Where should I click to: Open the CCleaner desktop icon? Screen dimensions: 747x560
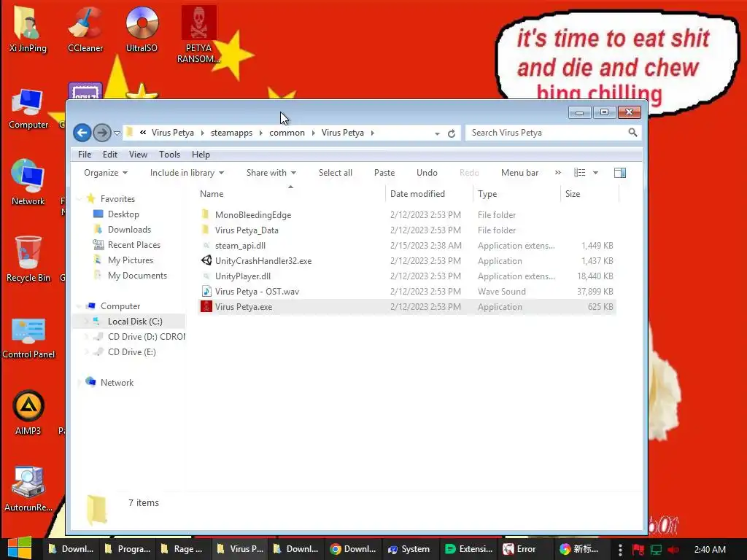[85, 29]
